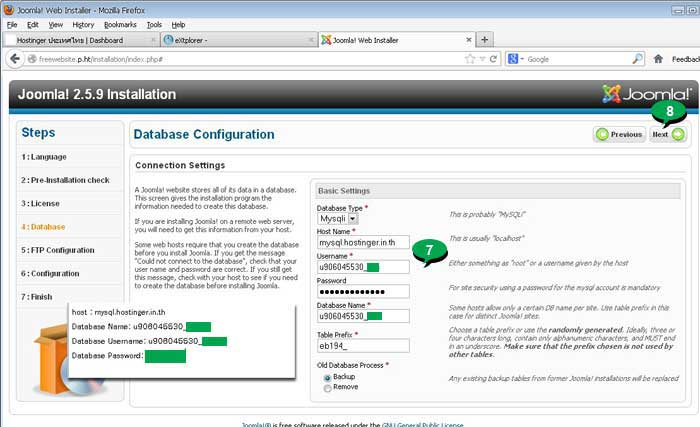Open the GNU General Public License link
The image size is (700, 427).
(x=422, y=424)
